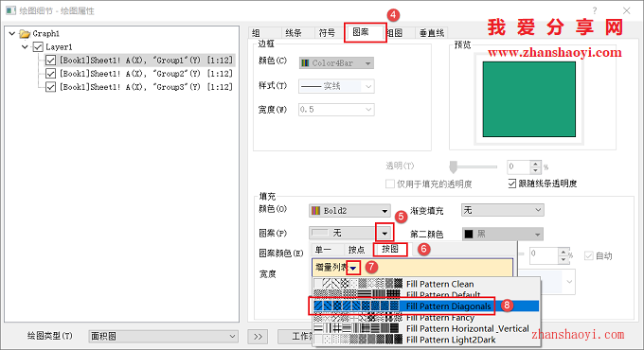The image size is (644, 350).
Task: Click the transparency slider handle
Action: (x=453, y=166)
